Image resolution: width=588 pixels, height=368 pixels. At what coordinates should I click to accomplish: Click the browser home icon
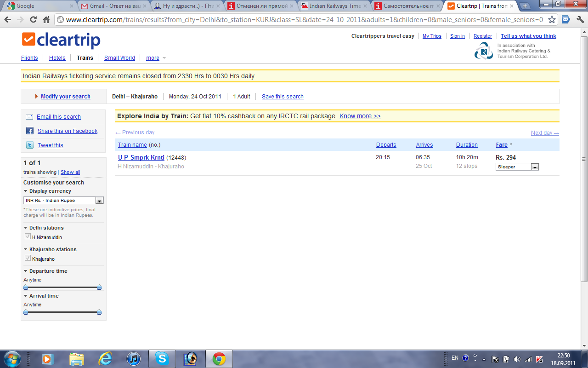point(46,20)
